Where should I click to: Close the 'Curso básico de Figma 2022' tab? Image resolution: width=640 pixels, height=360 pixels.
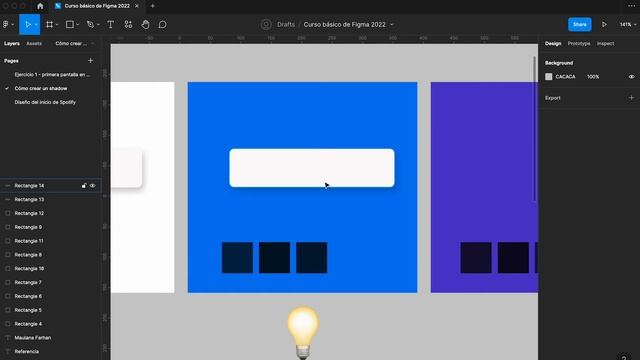tap(137, 6)
